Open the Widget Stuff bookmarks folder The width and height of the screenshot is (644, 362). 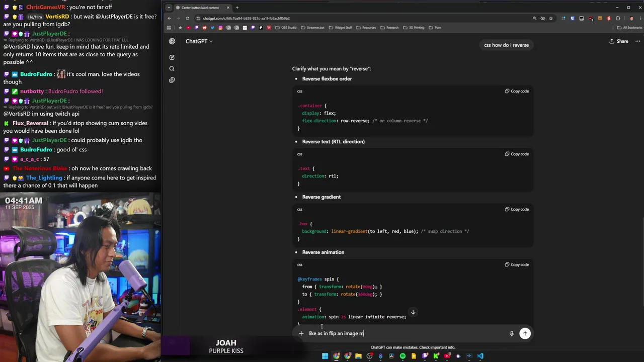[340, 28]
